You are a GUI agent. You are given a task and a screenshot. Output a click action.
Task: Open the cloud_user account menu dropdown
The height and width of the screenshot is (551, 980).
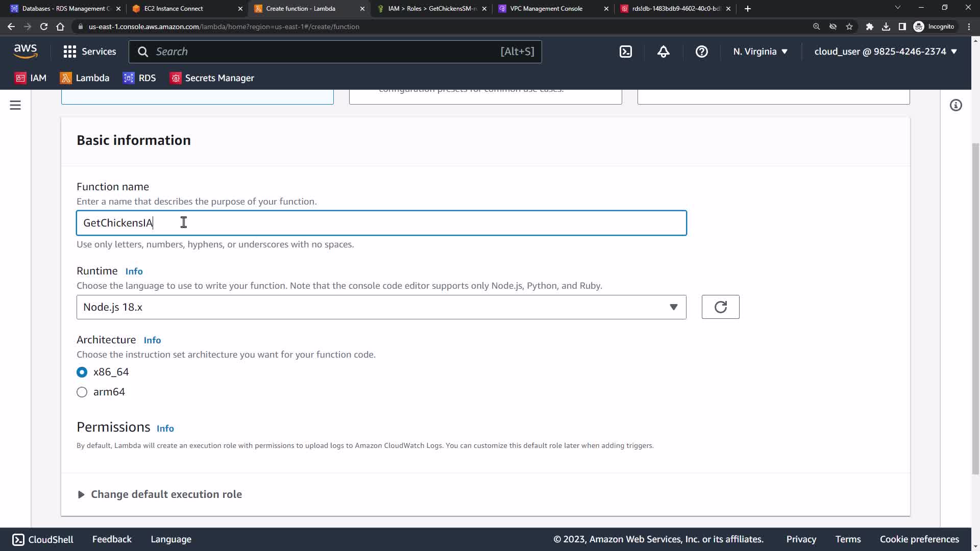[x=885, y=52]
